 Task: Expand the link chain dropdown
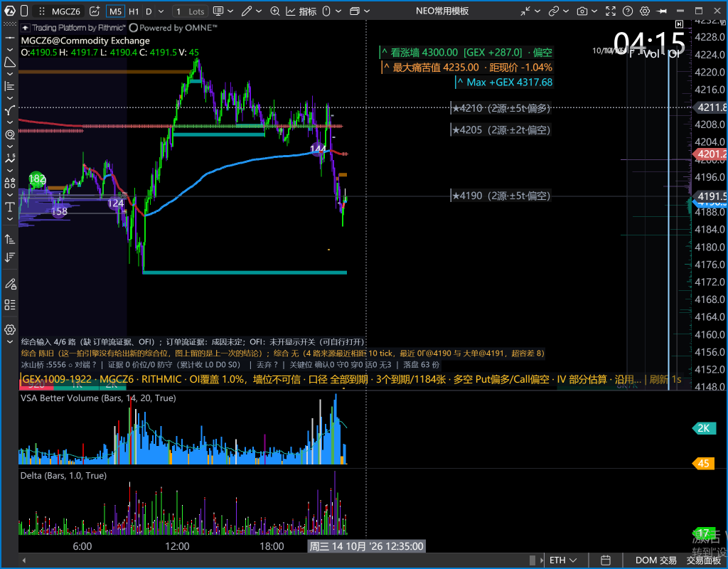pyautogui.click(x=566, y=11)
